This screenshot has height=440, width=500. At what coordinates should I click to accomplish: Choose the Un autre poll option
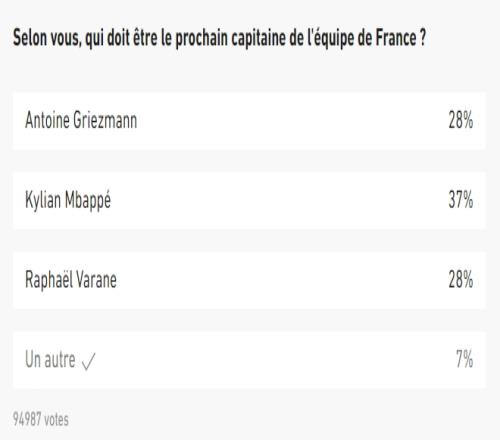[x=249, y=360]
